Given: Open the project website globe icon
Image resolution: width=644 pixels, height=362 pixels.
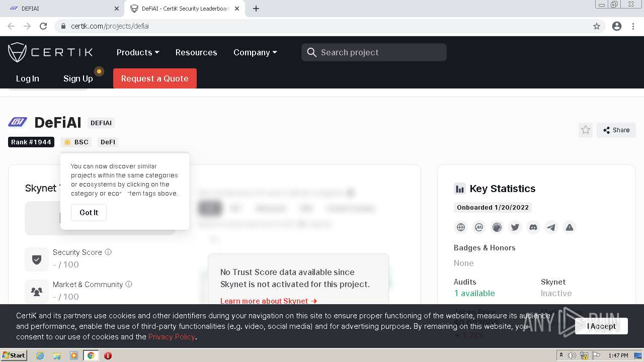Looking at the screenshot, I should [461, 227].
